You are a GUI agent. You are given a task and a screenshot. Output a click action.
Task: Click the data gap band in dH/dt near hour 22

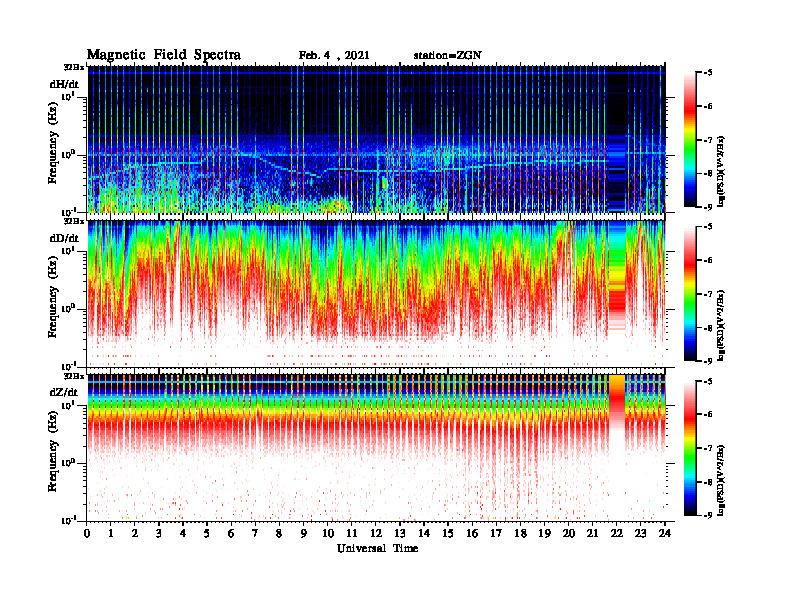click(x=617, y=139)
